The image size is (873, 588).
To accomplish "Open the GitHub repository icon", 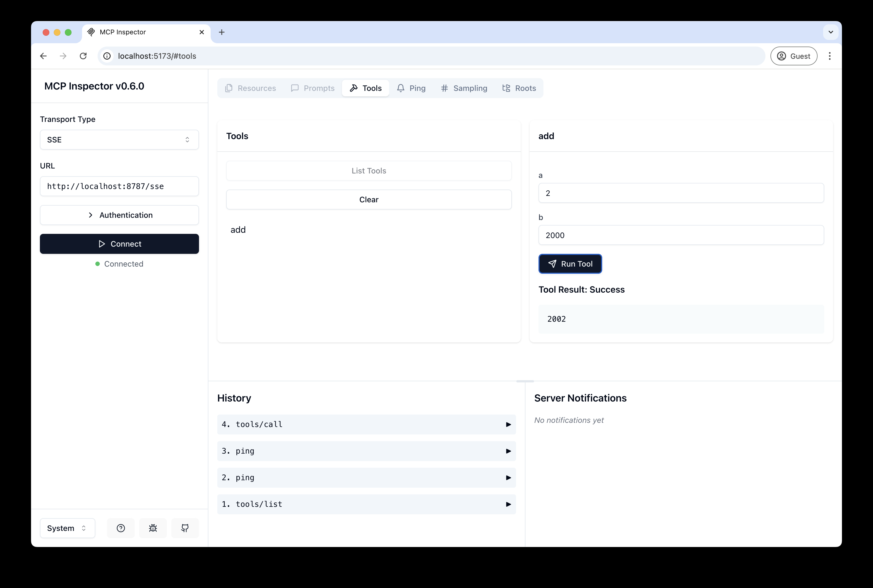I will pos(185,528).
